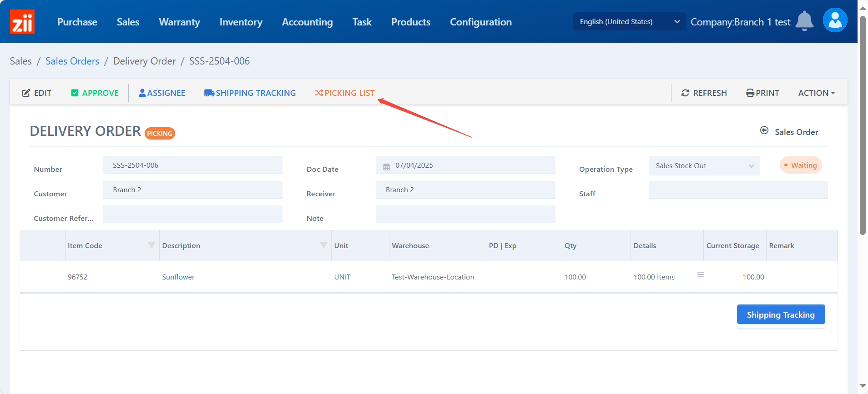Viewport: 868px width, 394px height.
Task: Open the notifications bell
Action: [x=804, y=21]
